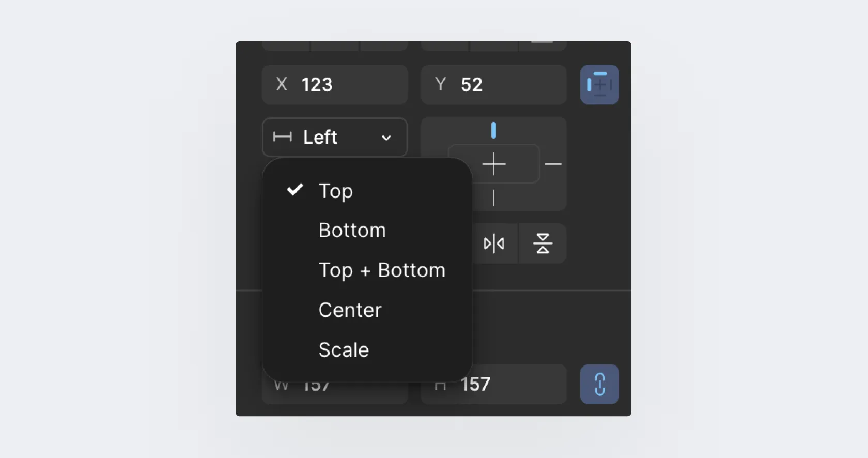Click the X position field showing 123
This screenshot has width=868, height=458.
(335, 85)
